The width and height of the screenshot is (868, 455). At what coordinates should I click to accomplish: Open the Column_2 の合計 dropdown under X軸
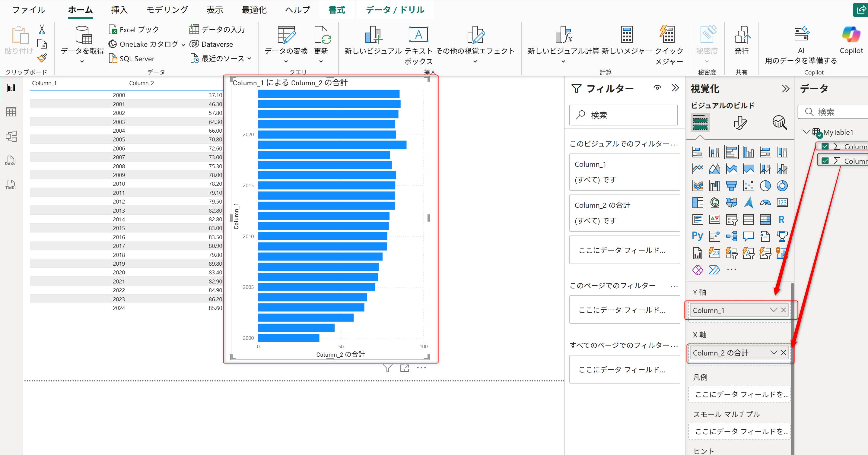[773, 352]
